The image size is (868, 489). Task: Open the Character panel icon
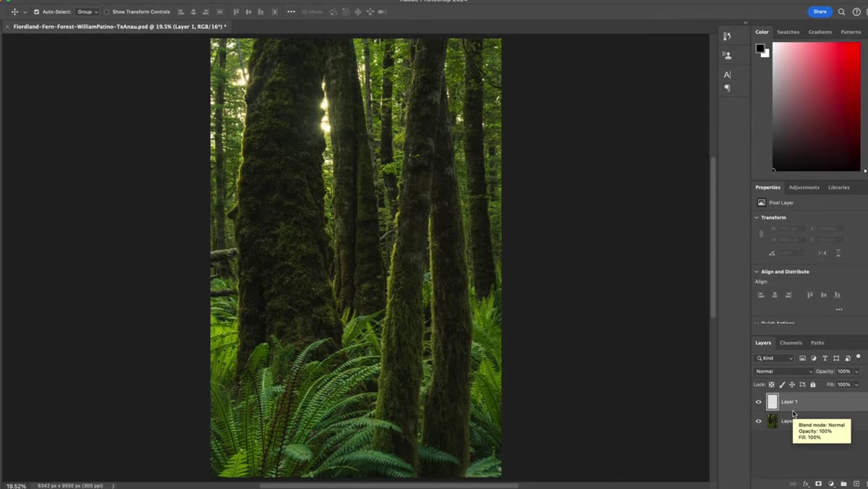tap(727, 75)
